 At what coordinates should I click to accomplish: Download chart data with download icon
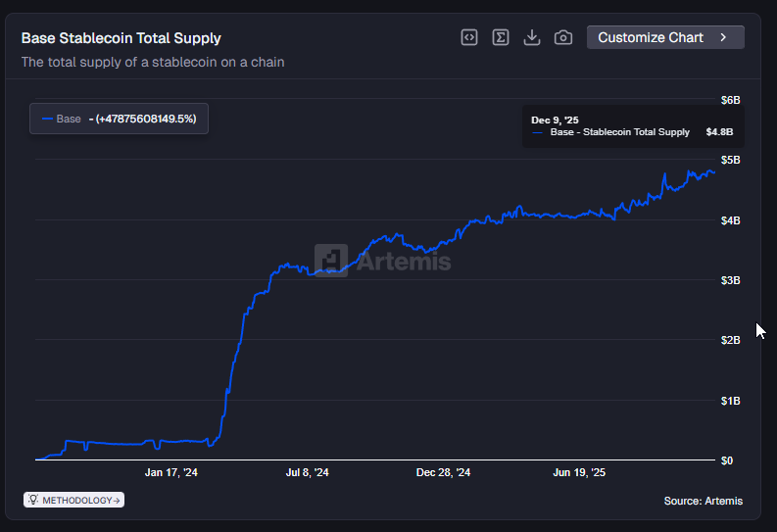click(x=532, y=37)
